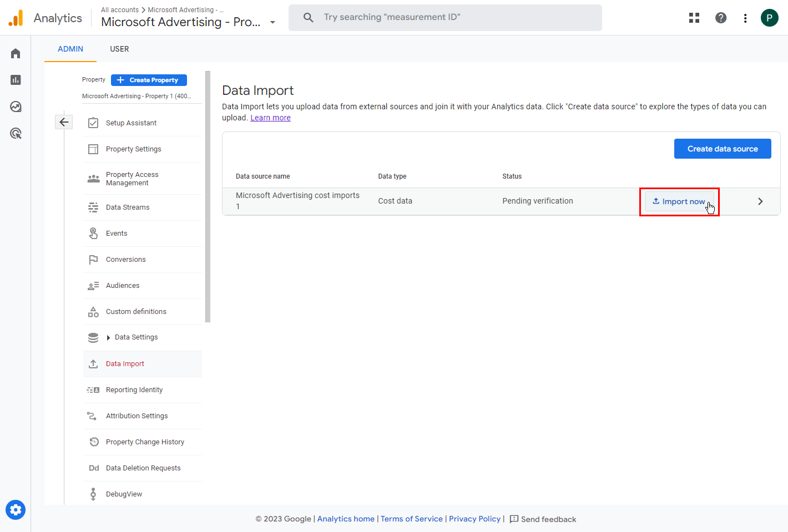The width and height of the screenshot is (788, 532).
Task: Expand the cost imports row chevron
Action: pos(760,201)
